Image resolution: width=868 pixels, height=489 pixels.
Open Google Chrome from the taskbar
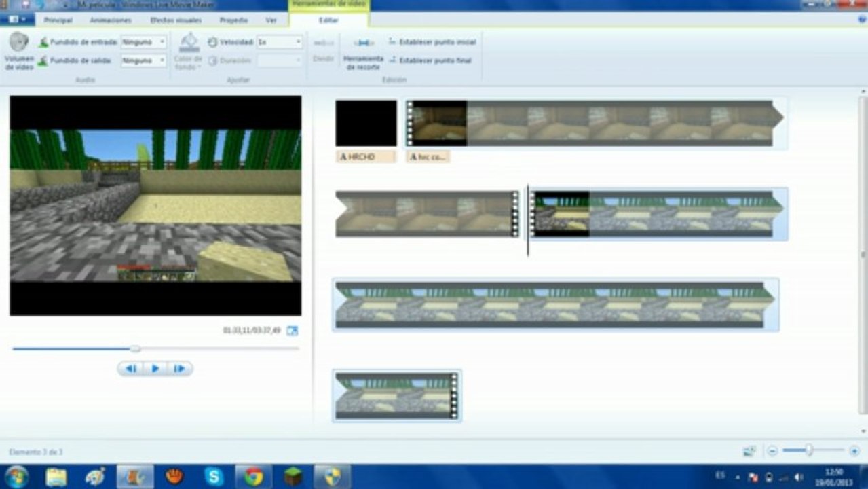[x=254, y=477]
